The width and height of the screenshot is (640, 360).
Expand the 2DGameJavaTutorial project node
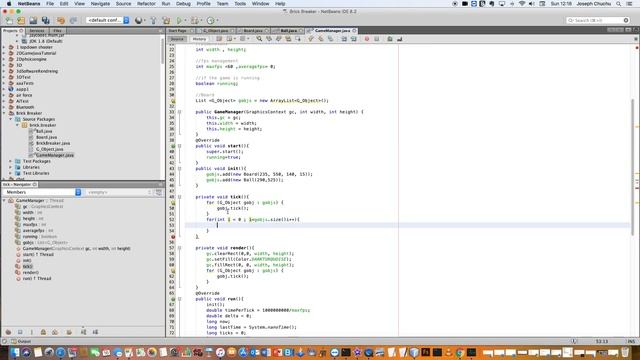coord(4,53)
